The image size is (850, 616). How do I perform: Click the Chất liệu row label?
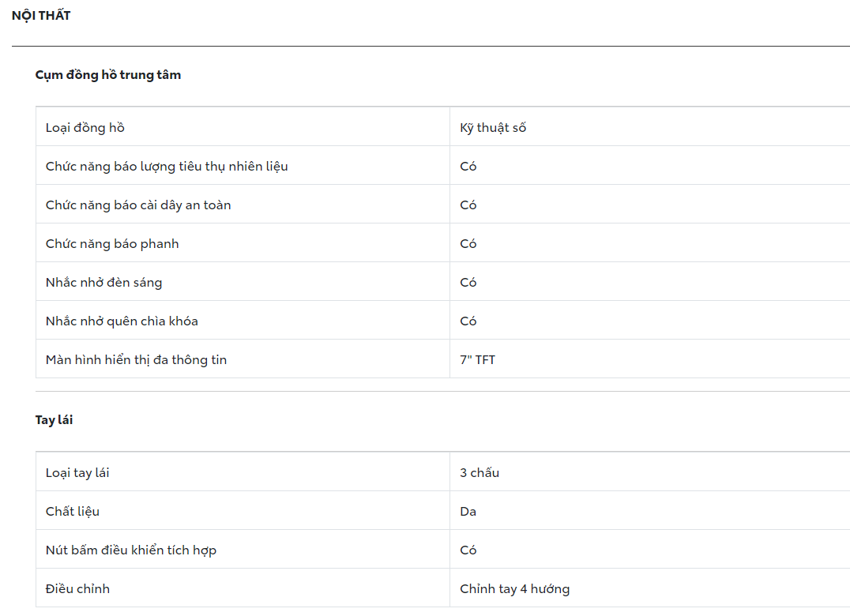[73, 512]
